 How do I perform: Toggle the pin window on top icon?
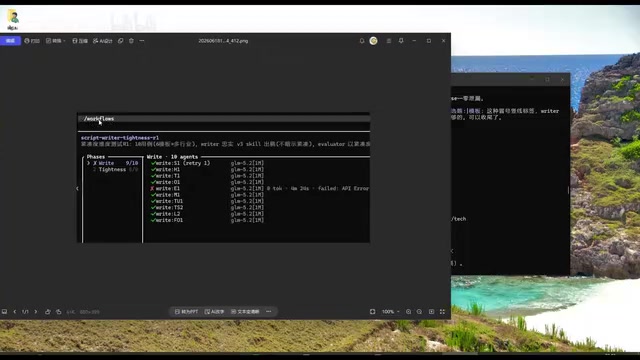coord(401,41)
